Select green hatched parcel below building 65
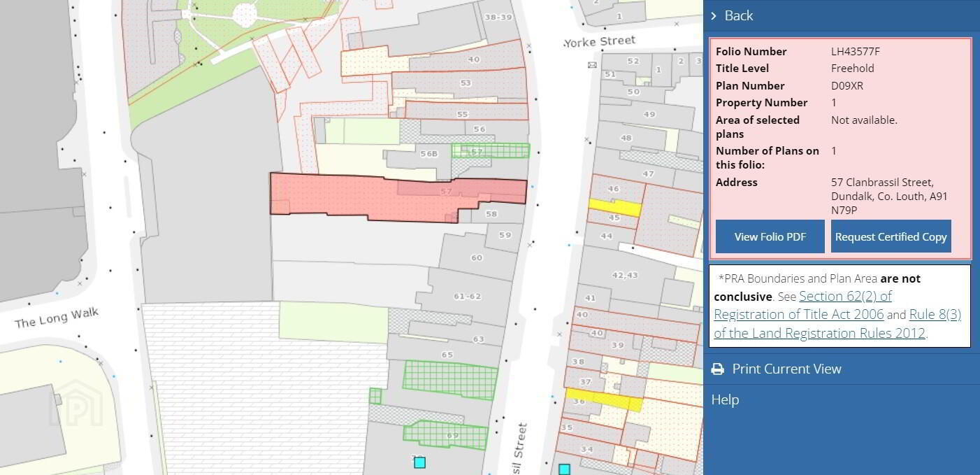This screenshot has width=980, height=475. click(450, 380)
